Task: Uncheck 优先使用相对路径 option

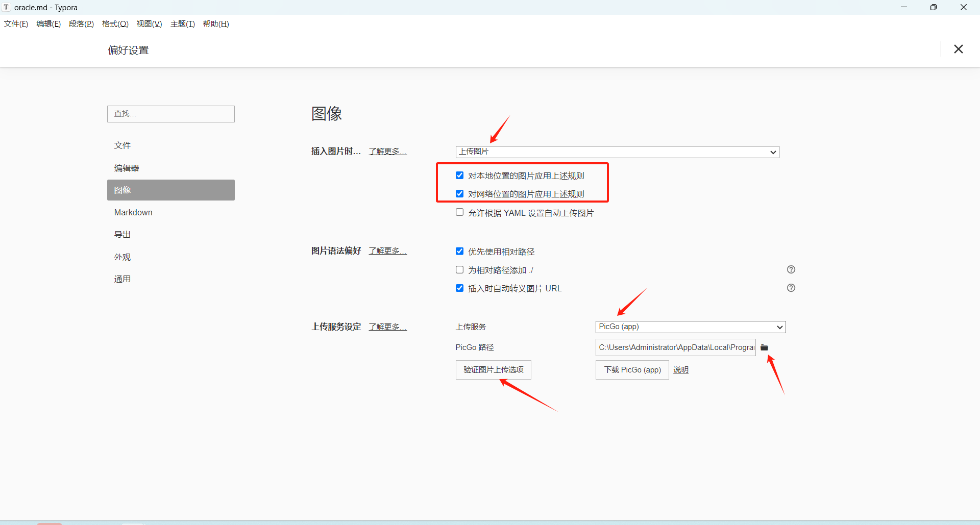Action: pos(459,251)
